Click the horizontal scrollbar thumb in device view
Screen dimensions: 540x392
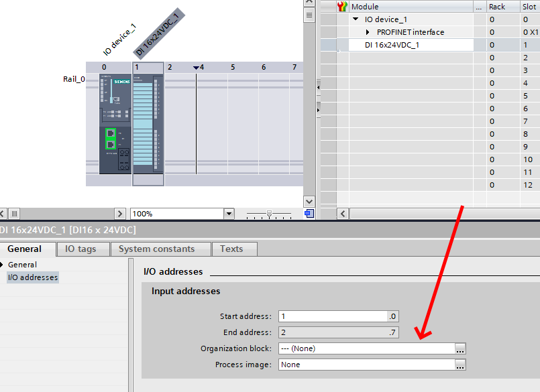click(x=14, y=214)
